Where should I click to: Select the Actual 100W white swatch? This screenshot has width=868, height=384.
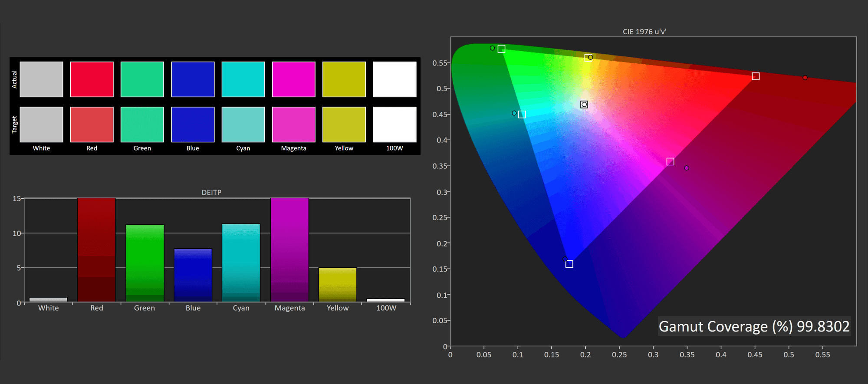click(x=395, y=79)
